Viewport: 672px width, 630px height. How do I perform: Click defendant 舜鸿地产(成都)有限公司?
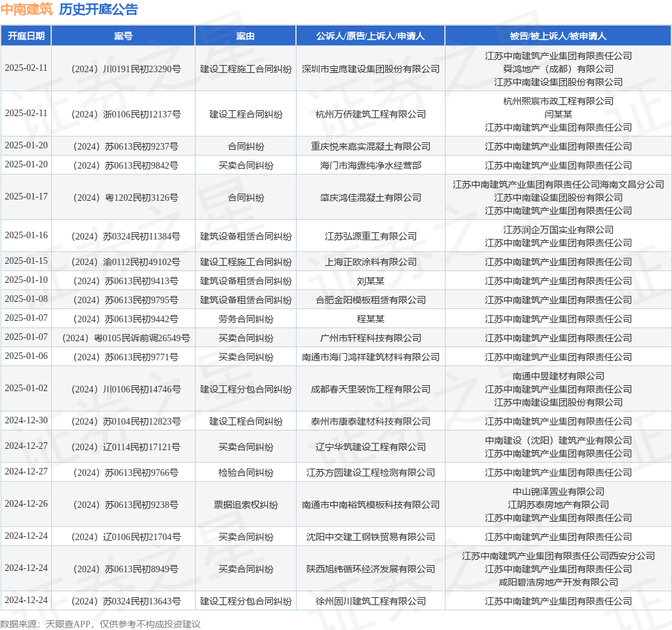[x=558, y=69]
